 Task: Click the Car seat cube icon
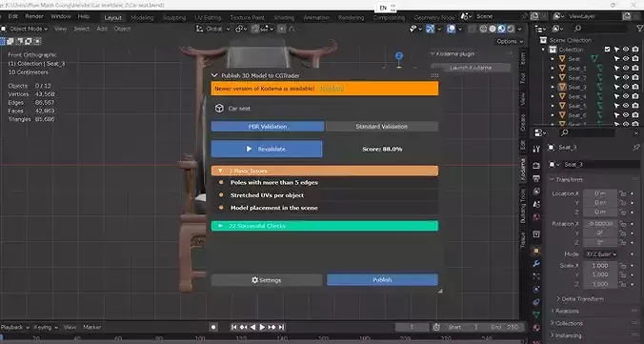(x=219, y=108)
